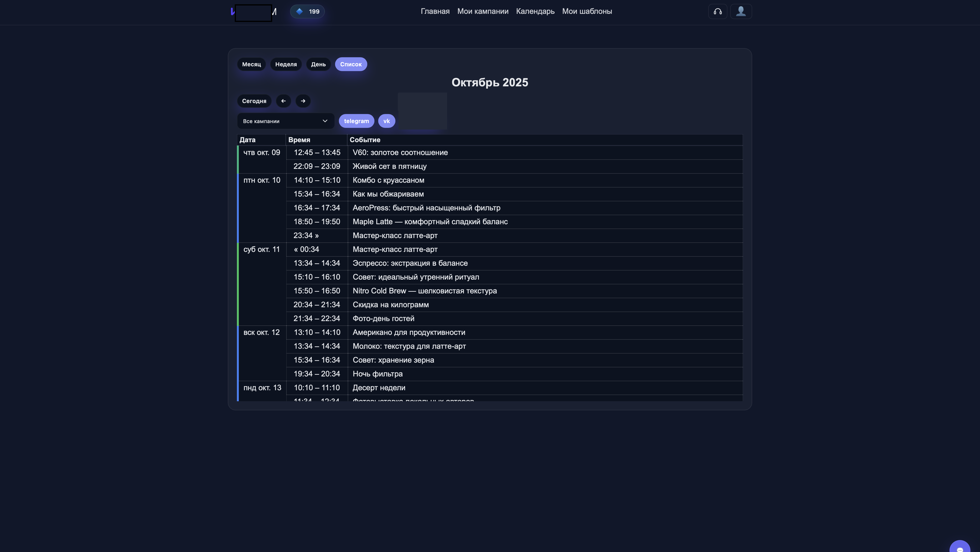Viewport: 980px width, 552px height.
Task: Select the День view tab
Action: (318, 64)
